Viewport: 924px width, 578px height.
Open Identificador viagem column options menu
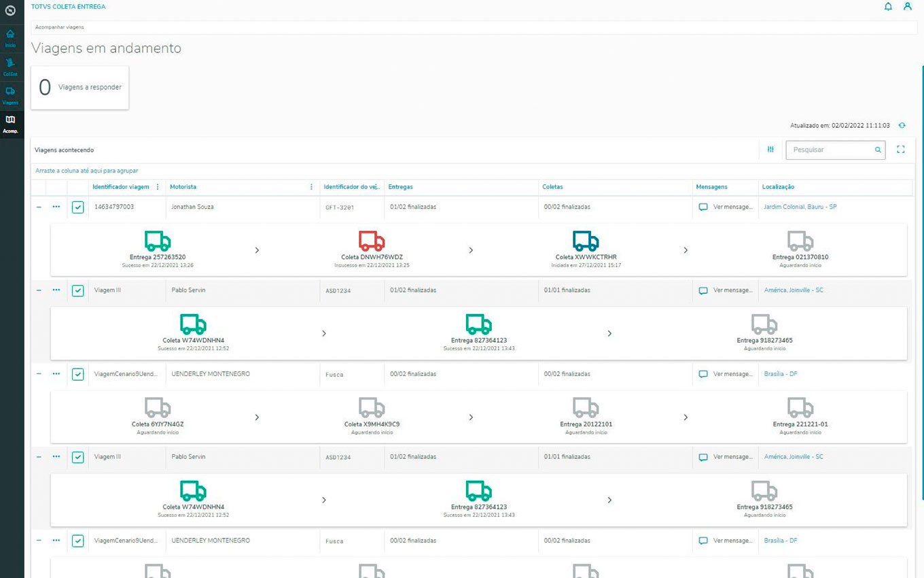pyautogui.click(x=158, y=187)
